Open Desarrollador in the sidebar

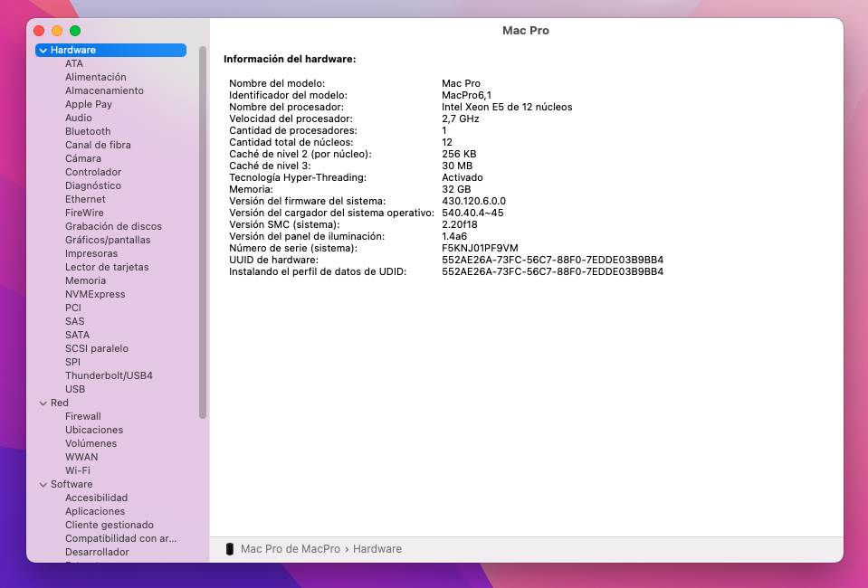(x=97, y=552)
